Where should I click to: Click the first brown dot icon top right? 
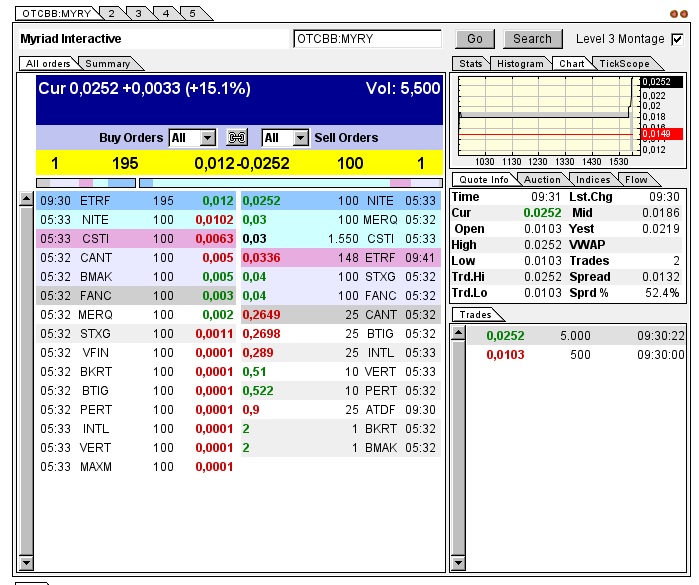[674, 14]
